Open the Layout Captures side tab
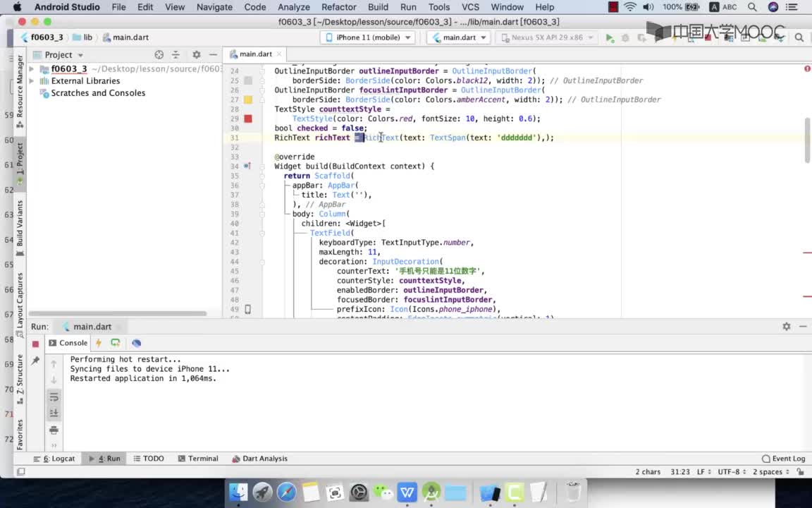This screenshot has width=812, height=508. pos(20,304)
